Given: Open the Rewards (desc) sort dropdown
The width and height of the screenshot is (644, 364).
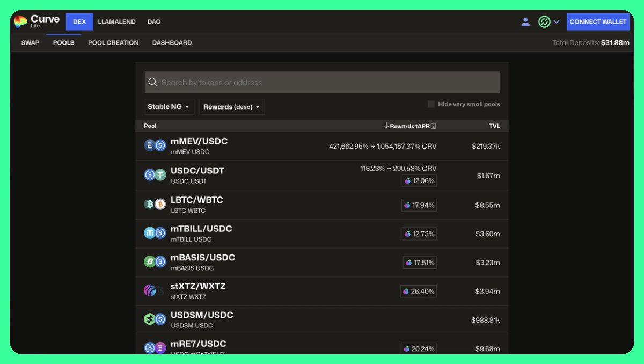Looking at the screenshot, I should click(232, 107).
